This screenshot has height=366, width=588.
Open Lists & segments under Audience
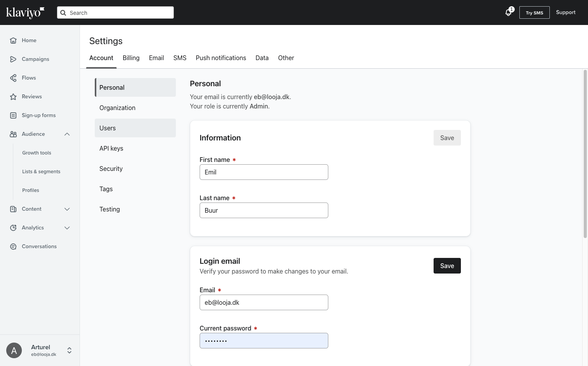pyautogui.click(x=41, y=172)
